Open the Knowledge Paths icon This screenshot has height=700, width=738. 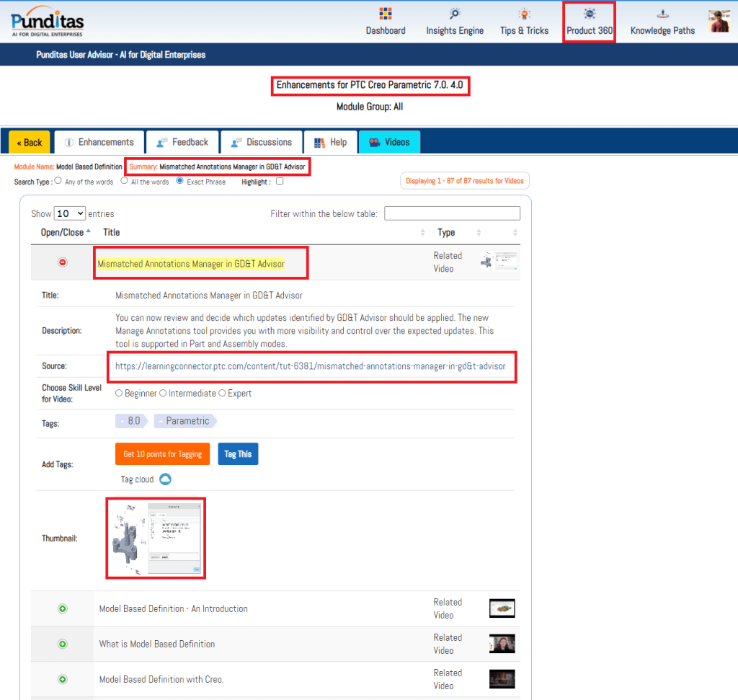662,14
